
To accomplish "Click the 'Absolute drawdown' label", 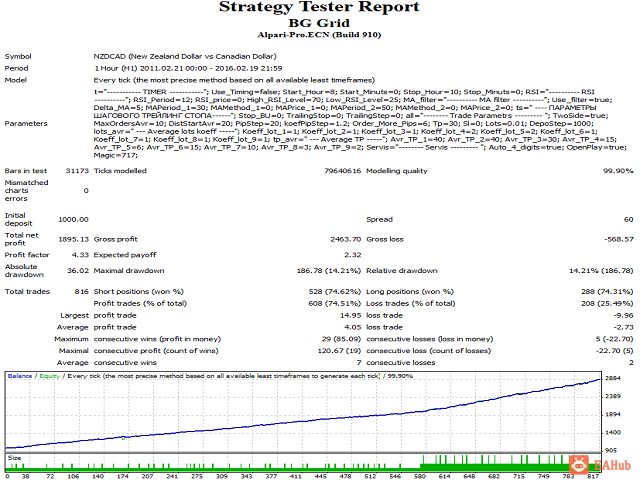I will point(24,271).
